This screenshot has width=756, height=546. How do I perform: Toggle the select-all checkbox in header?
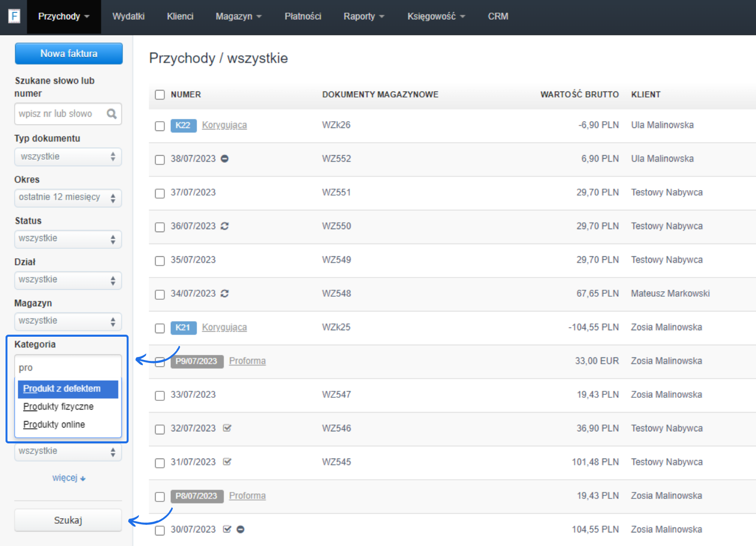[x=160, y=95]
